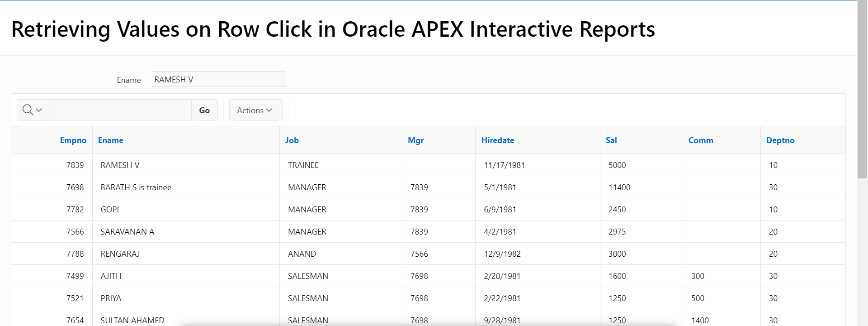Click Empno 7499 cell

point(52,276)
